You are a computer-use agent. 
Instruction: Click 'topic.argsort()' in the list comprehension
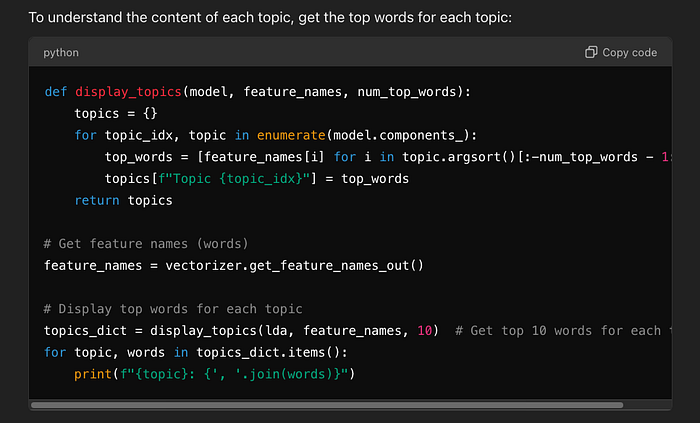pyautogui.click(x=459, y=157)
